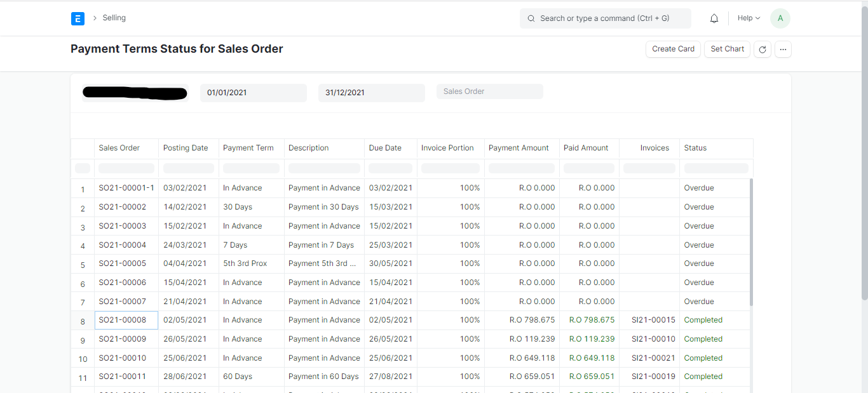Filter the Invoices column
868x393 pixels.
[649, 168]
